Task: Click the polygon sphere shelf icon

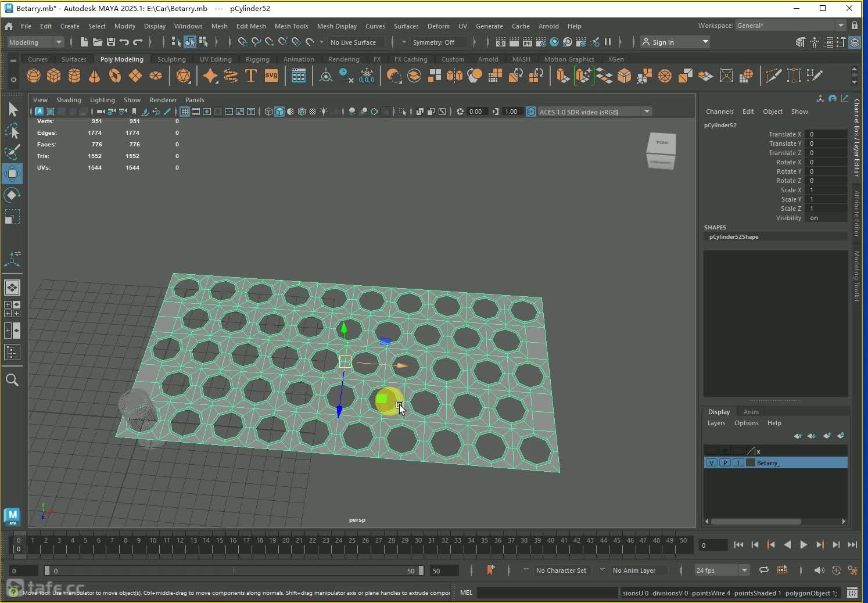Action: click(x=34, y=76)
